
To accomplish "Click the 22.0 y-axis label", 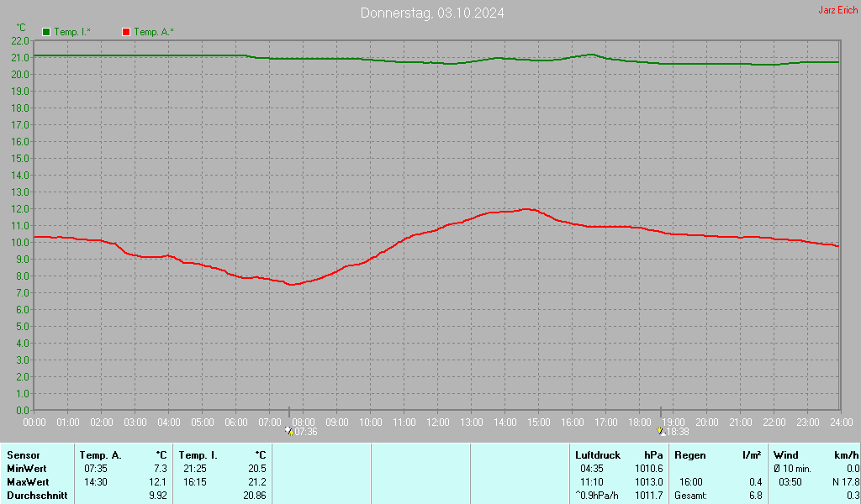I will (x=20, y=41).
